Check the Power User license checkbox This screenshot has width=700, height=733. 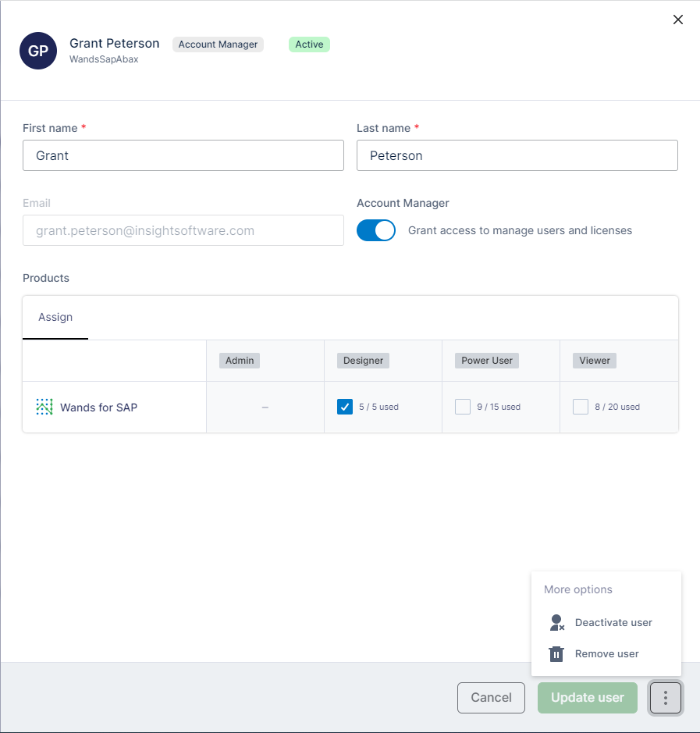462,407
